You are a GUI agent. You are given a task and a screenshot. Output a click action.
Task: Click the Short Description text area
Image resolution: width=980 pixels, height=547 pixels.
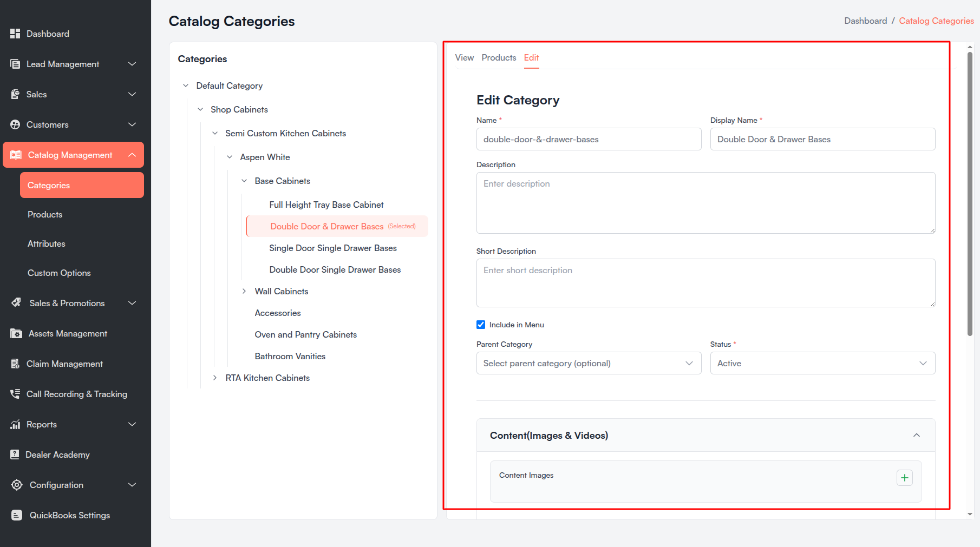(705, 283)
